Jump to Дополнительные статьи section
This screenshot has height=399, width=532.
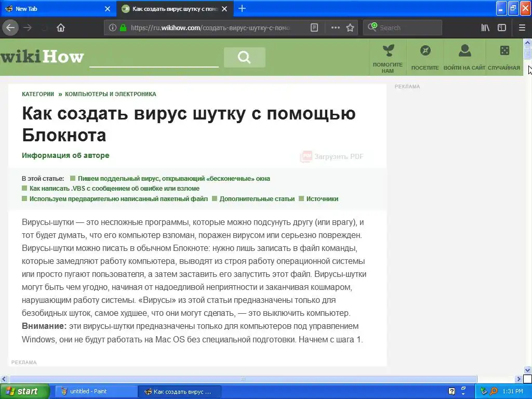[257, 199]
